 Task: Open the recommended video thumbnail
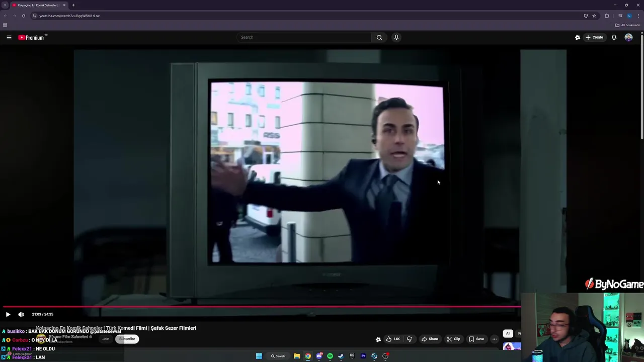[512, 346]
